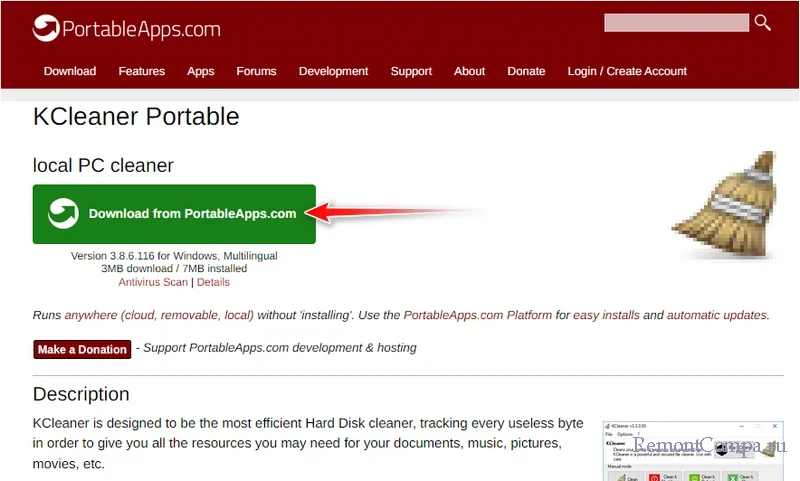The image size is (800, 481).
Task: Open the Forums page
Action: click(x=256, y=71)
